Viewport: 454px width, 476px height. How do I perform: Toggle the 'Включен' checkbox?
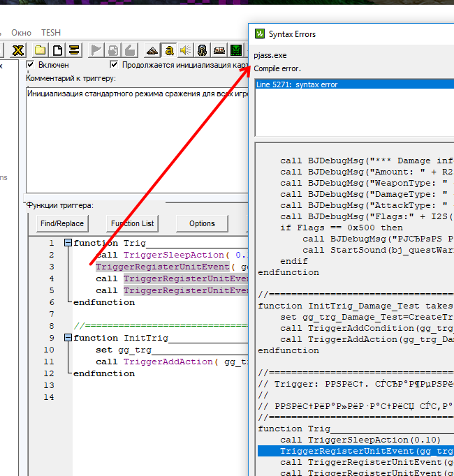click(31, 65)
